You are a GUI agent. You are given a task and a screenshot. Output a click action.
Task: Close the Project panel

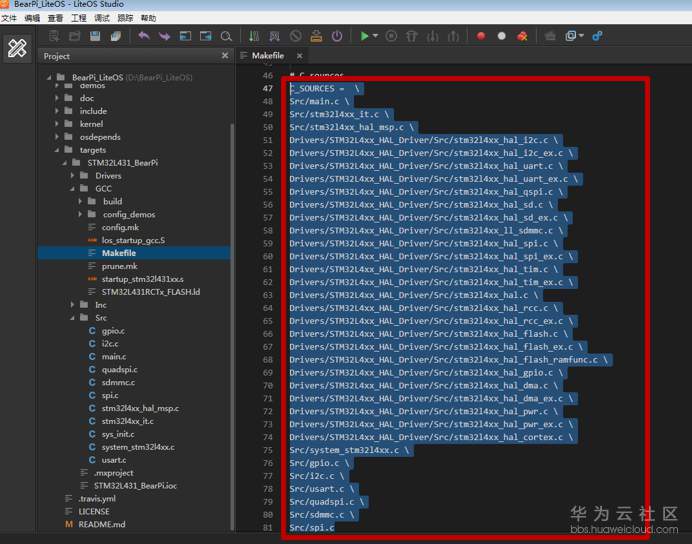tap(225, 56)
